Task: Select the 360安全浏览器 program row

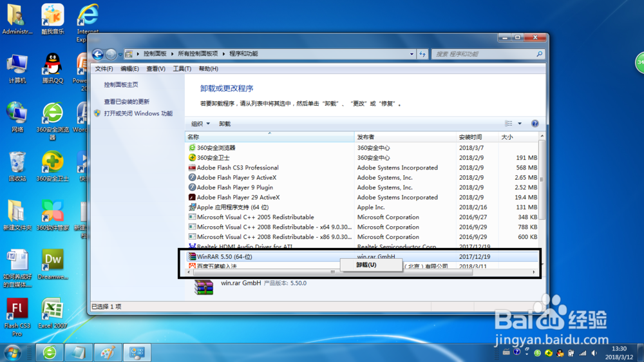Action: click(x=362, y=148)
